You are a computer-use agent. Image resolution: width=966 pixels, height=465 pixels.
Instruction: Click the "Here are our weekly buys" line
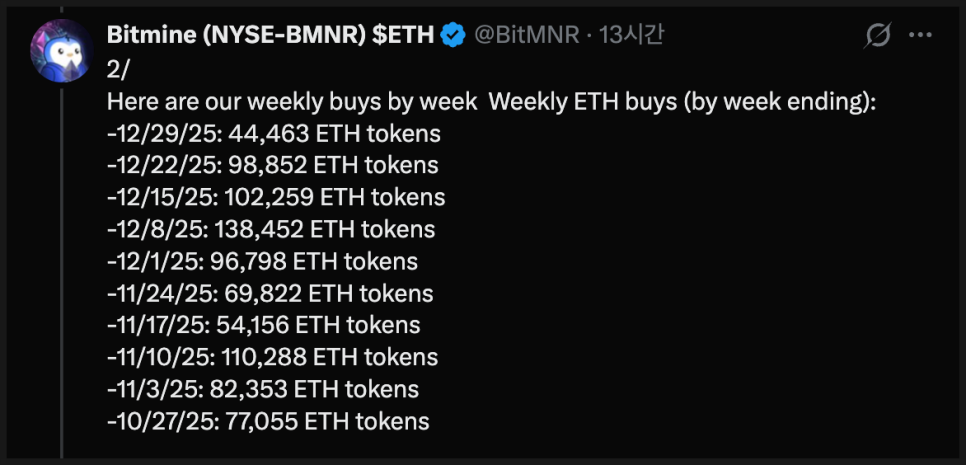point(490,102)
